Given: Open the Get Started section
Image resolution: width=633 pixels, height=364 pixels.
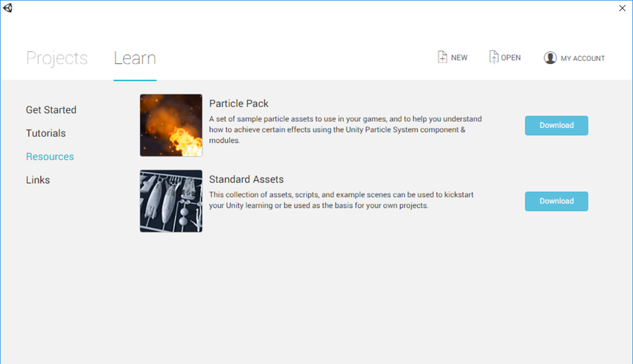Looking at the screenshot, I should [x=51, y=109].
